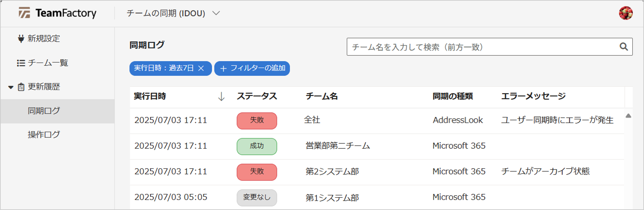Remove the 実行日時 過去7日 filter with the X
The height and width of the screenshot is (210, 644).
(201, 68)
